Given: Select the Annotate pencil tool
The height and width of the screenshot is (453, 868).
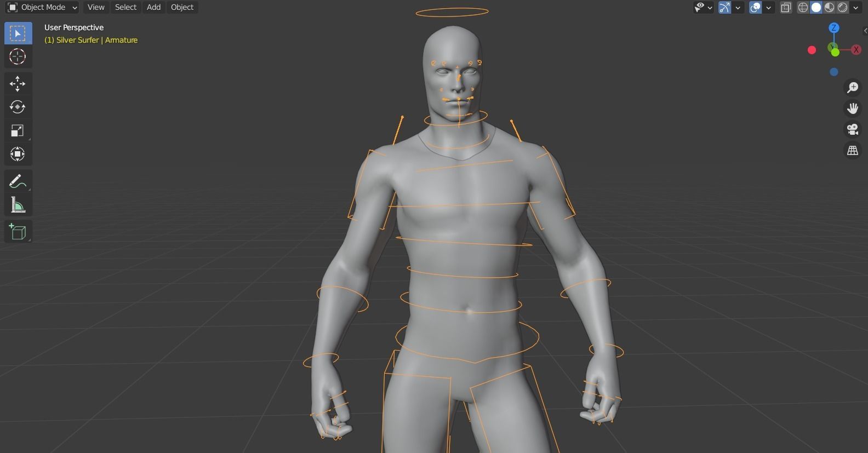Looking at the screenshot, I should (18, 181).
